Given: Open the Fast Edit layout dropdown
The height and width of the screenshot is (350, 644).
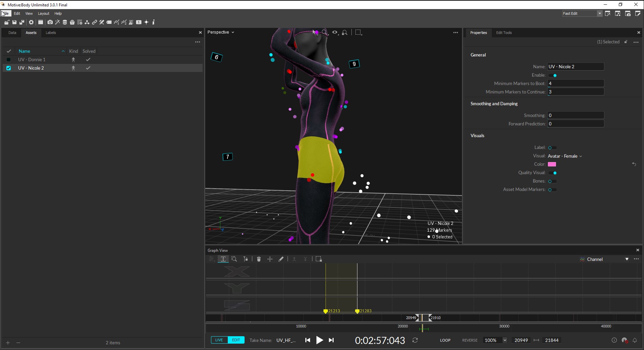Looking at the screenshot, I should [x=582, y=13].
